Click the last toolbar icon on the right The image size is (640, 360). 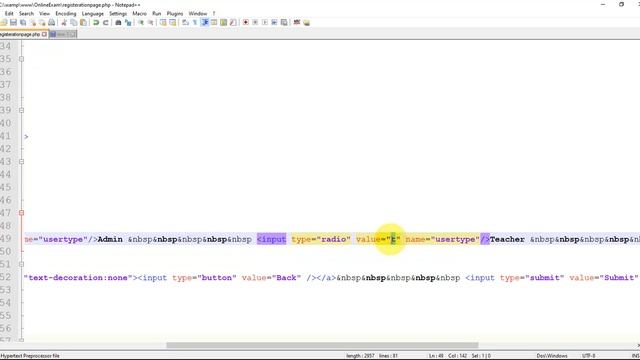click(x=307, y=22)
